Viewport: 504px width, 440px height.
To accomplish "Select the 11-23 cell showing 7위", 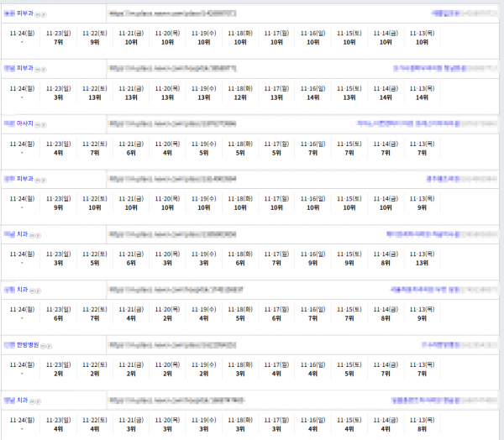I will pos(59,38).
